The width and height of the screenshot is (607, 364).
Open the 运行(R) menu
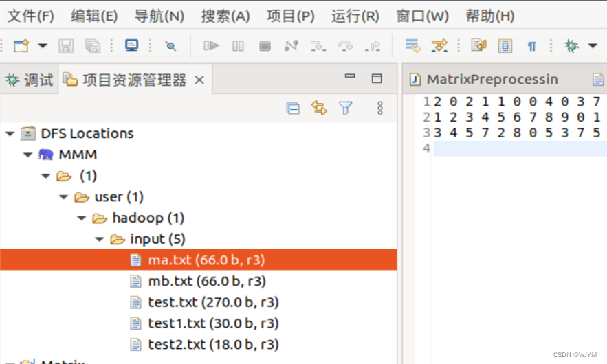pyautogui.click(x=355, y=16)
